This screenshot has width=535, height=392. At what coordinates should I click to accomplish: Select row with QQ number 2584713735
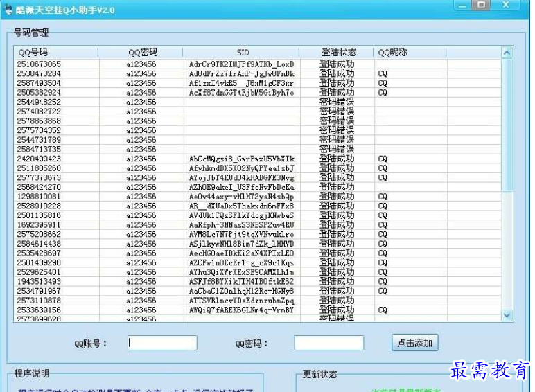(x=258, y=150)
